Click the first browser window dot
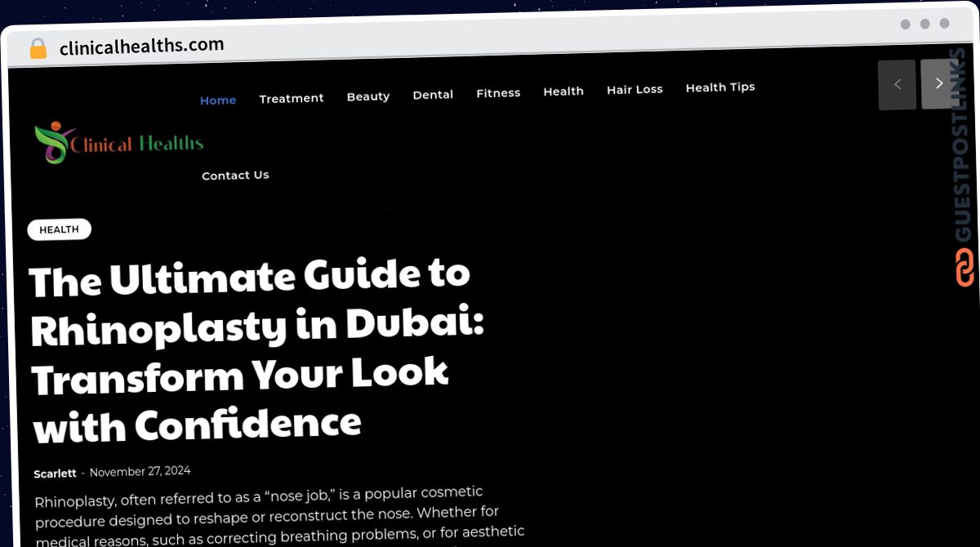Viewport: 980px width, 547px height. pyautogui.click(x=906, y=24)
